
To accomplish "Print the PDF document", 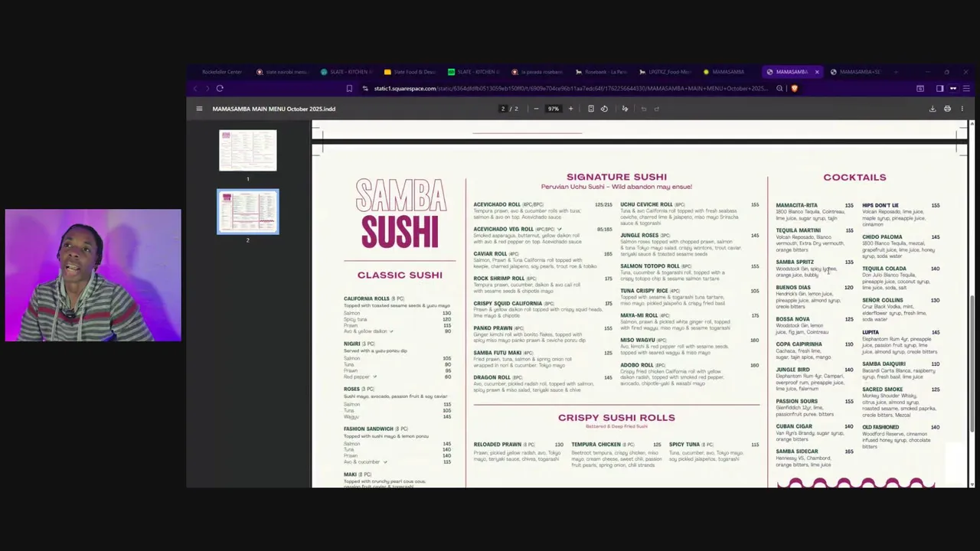I will 947,109.
